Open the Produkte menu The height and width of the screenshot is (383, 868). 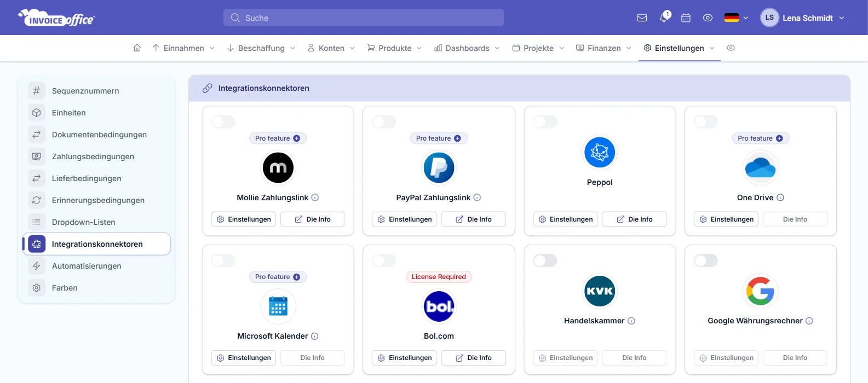point(395,48)
